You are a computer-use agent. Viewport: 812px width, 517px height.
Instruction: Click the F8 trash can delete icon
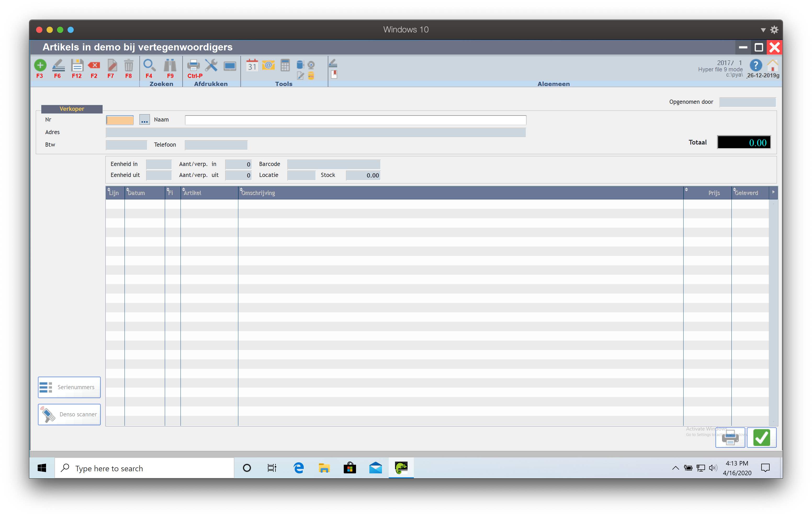click(128, 65)
